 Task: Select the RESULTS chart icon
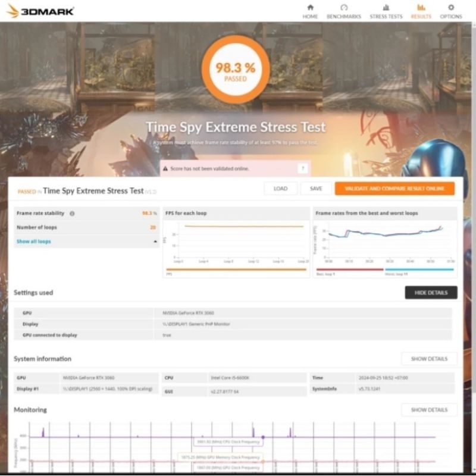click(421, 7)
